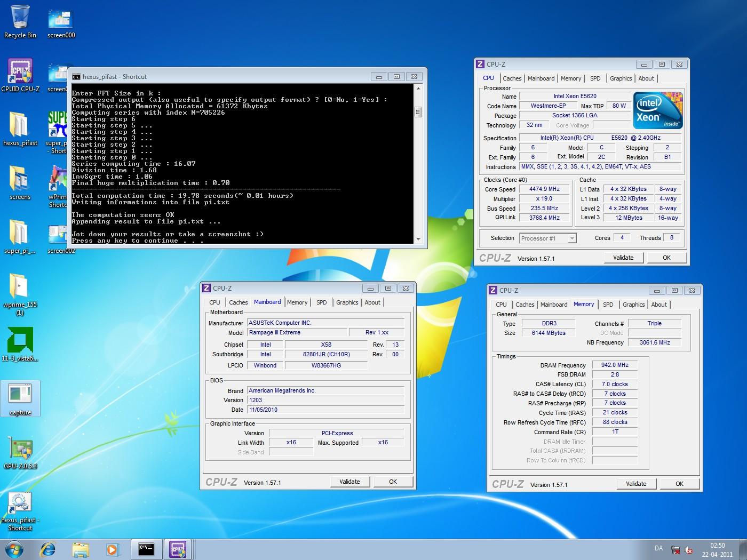The image size is (747, 560).
Task: Click the hexus_pifast console window title icon
Action: pyautogui.click(x=76, y=77)
